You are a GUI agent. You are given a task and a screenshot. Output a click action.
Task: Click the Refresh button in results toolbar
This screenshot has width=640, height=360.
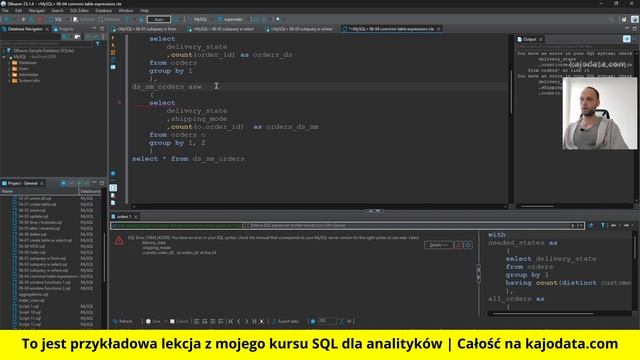tap(123, 322)
